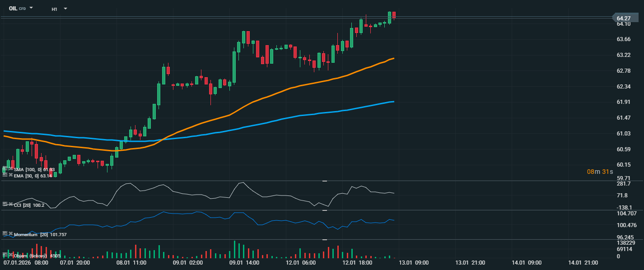Open settings icon for SMA 100 indicator
Screen dimensions: 644x270
tap(5, 168)
